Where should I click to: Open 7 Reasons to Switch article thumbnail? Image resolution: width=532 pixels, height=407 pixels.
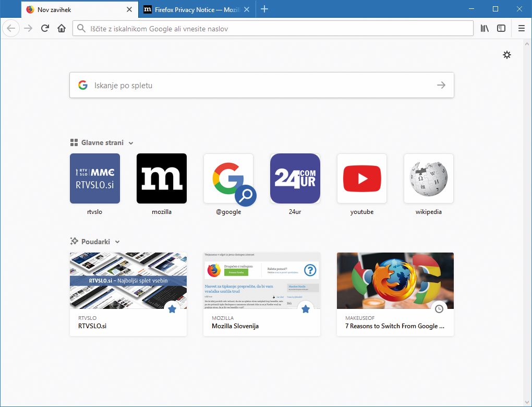(x=395, y=280)
